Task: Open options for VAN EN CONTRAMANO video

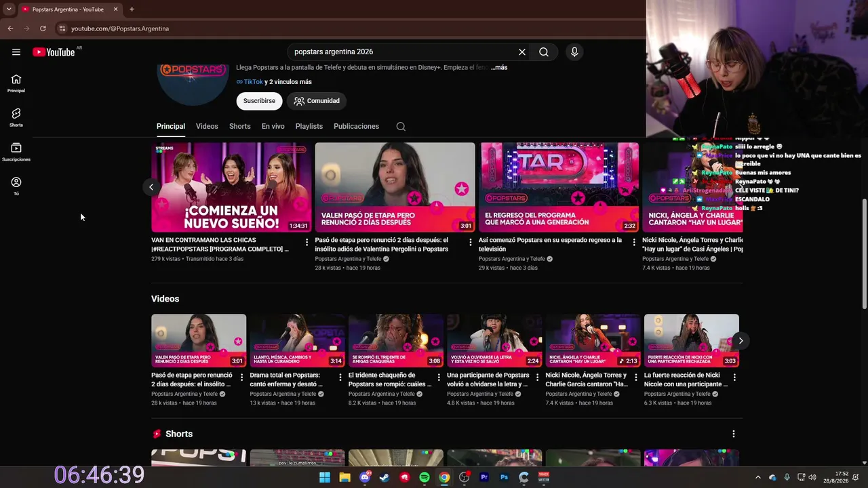Action: (x=307, y=242)
